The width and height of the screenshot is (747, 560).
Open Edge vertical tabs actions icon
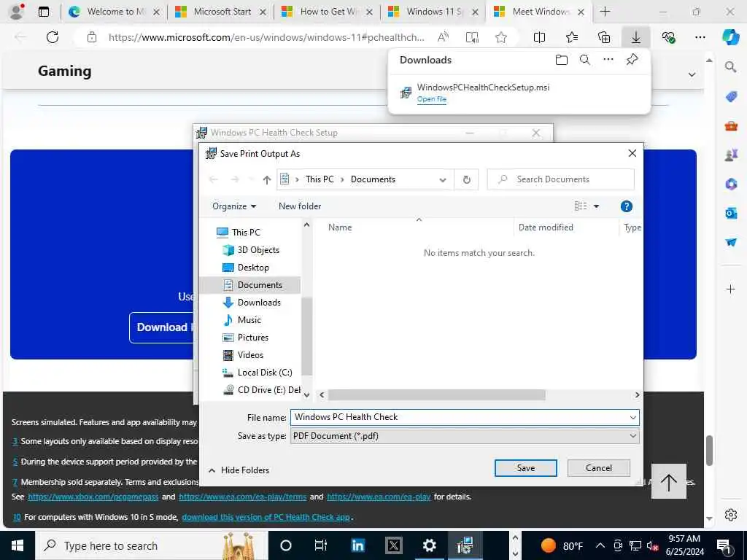click(43, 12)
